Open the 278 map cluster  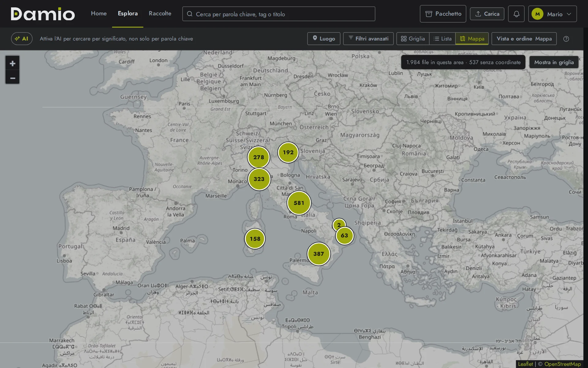click(x=258, y=157)
